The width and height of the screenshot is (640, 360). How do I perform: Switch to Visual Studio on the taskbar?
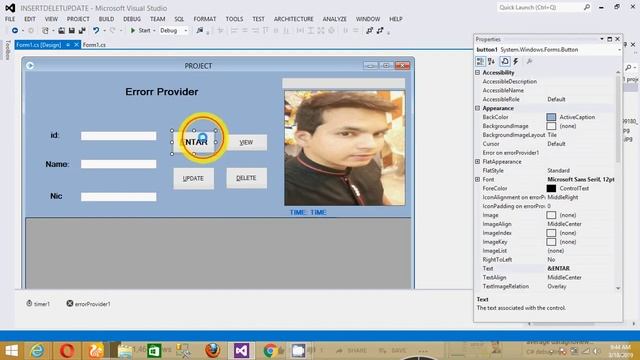241,351
